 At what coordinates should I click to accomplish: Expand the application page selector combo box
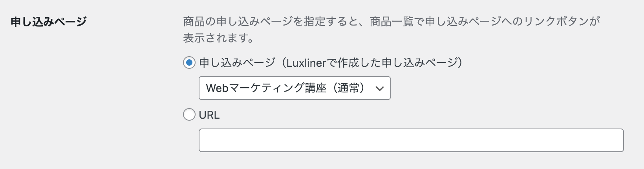coord(295,88)
